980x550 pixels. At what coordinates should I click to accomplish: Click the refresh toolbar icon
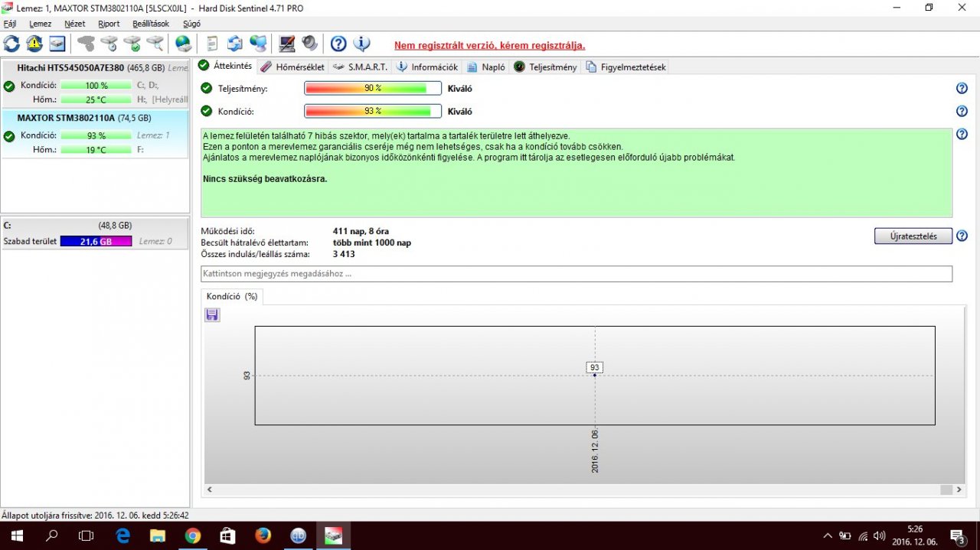[x=11, y=44]
